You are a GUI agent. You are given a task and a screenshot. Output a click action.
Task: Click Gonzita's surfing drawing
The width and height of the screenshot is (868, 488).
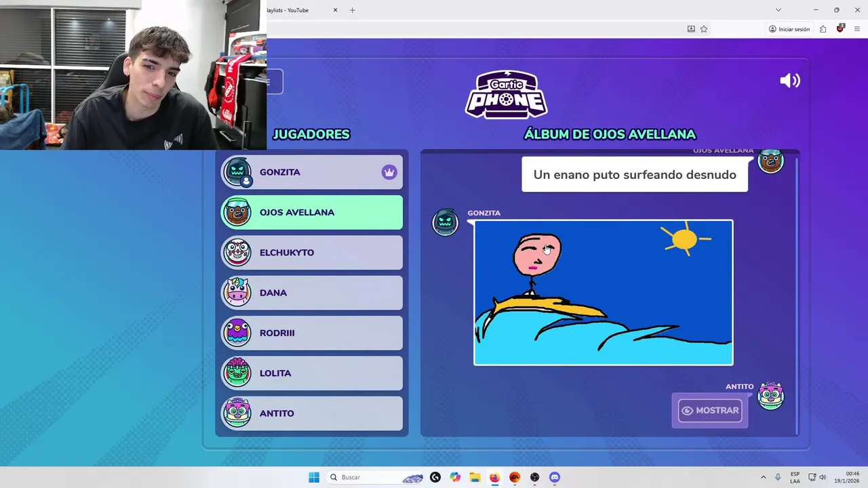coord(604,292)
